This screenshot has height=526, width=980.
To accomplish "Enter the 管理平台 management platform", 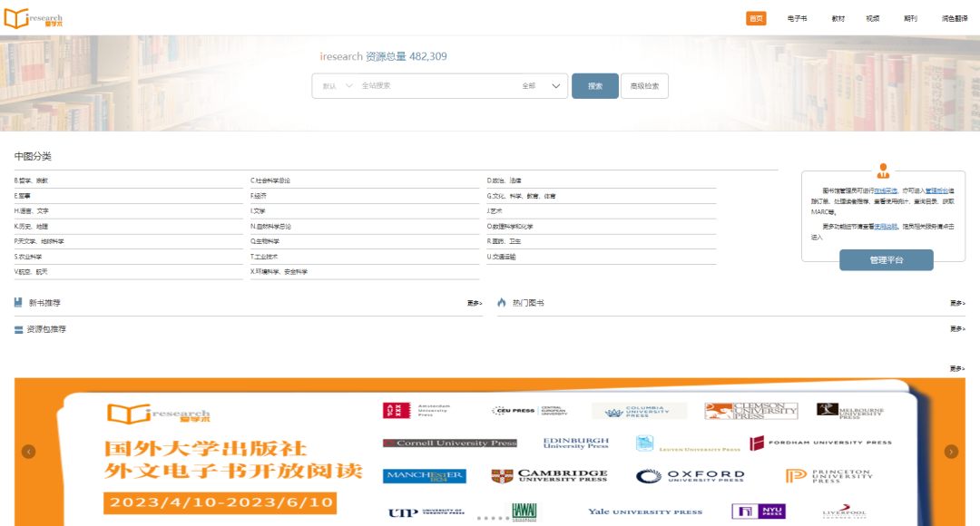I will (886, 260).
